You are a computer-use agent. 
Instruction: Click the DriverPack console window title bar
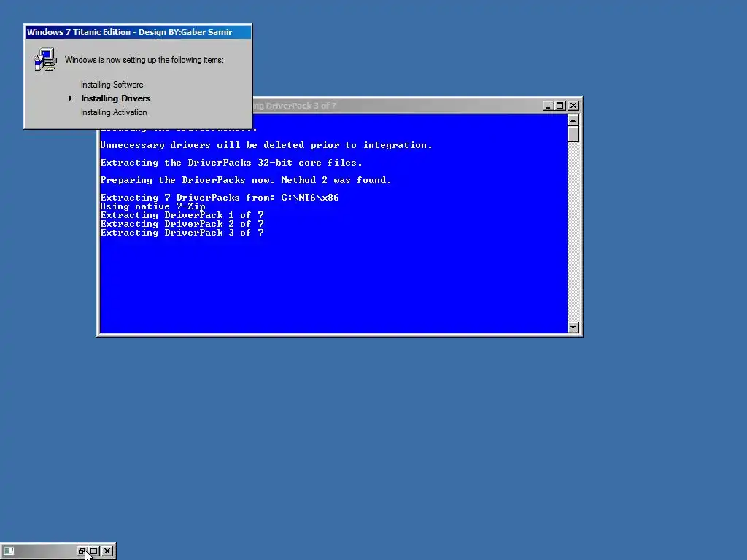click(x=396, y=106)
